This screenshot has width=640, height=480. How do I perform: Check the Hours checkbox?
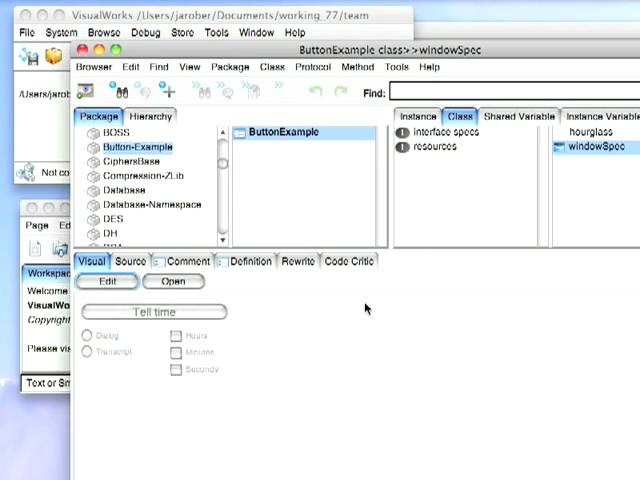coord(176,336)
